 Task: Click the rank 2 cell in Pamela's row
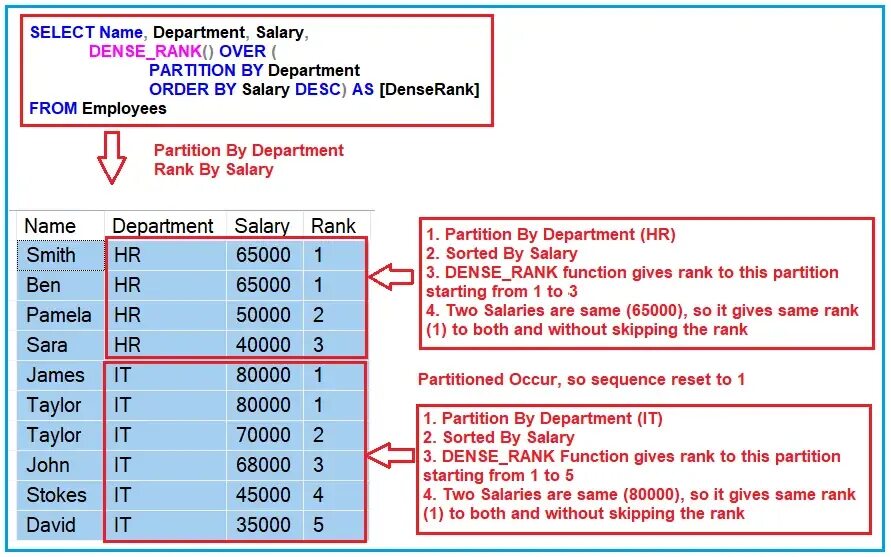[x=335, y=315]
